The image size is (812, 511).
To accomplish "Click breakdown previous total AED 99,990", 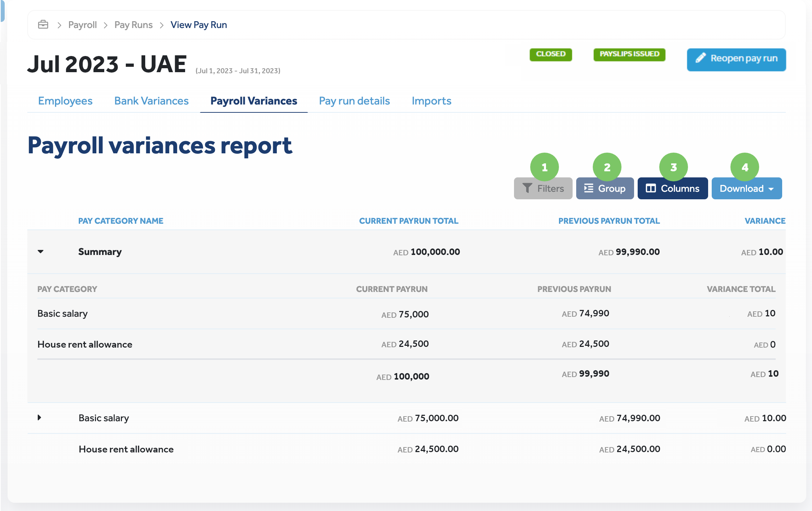I will (x=585, y=373).
